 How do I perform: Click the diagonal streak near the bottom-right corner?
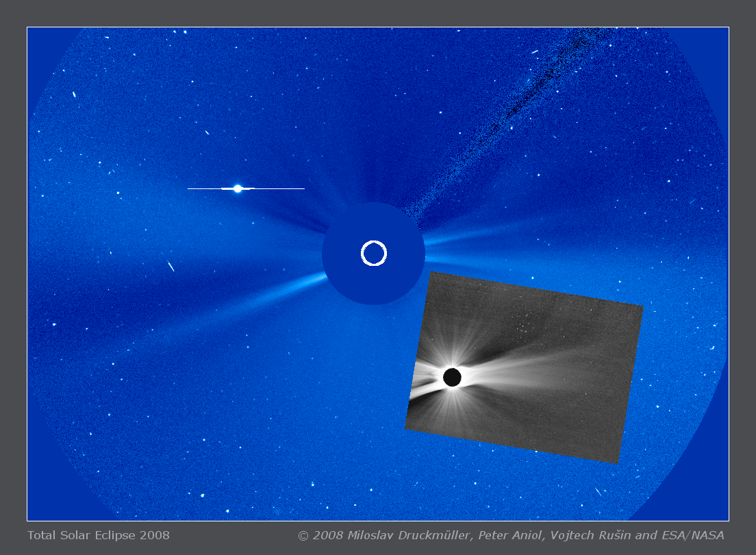coord(598,491)
